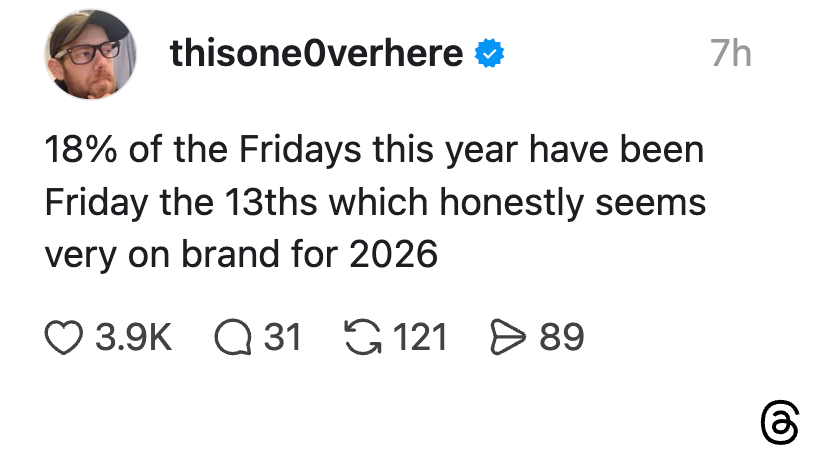Click the blue verified badge
Viewport: 814px width, 474px height.
tap(488, 53)
